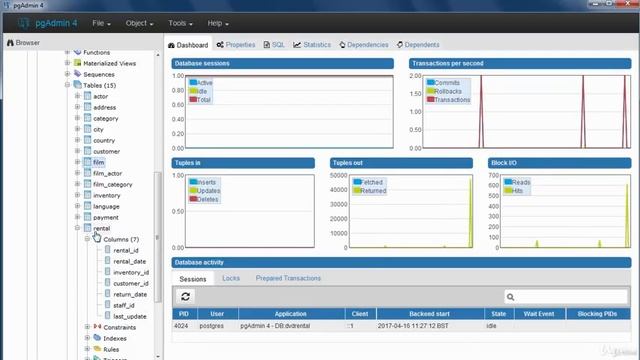Refresh the database activity sessions list

click(185, 297)
